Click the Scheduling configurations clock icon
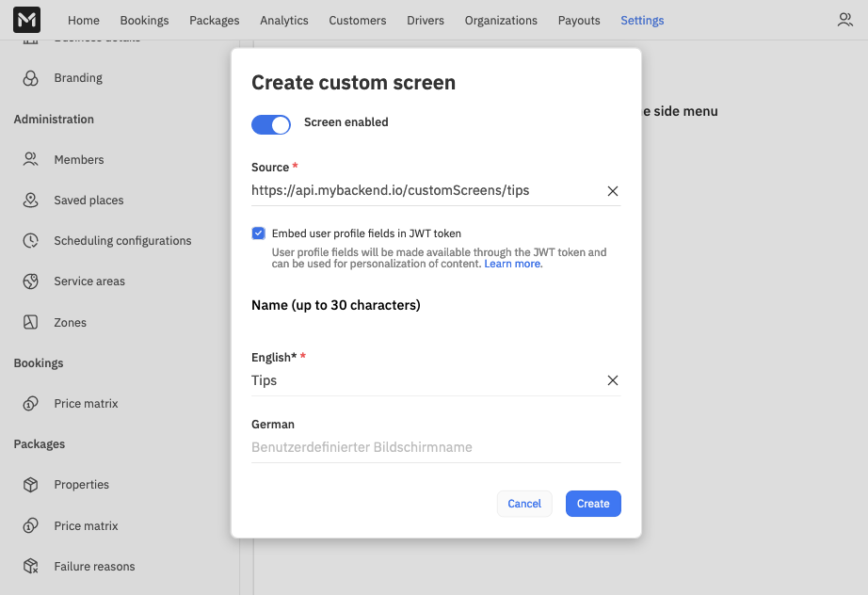The image size is (868, 595). (x=30, y=241)
